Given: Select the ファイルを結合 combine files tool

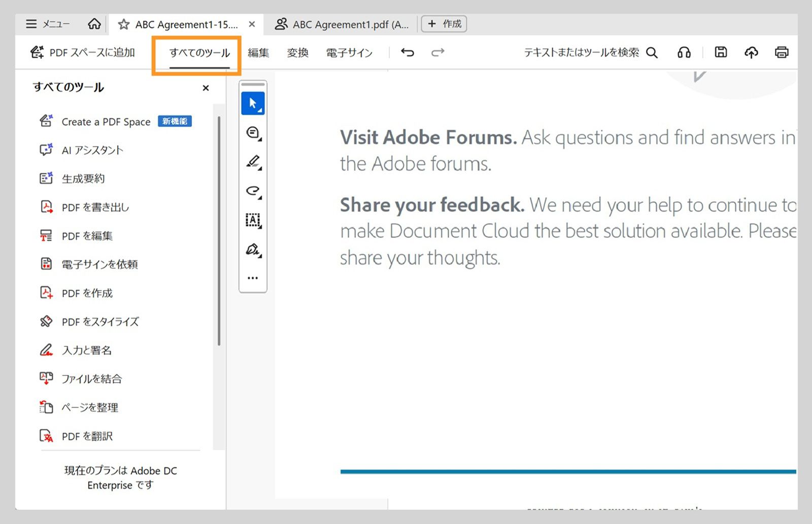Looking at the screenshot, I should click(91, 378).
